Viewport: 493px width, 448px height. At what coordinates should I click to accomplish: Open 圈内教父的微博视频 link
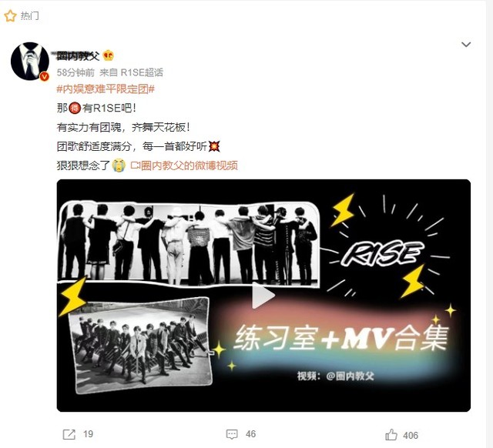coord(184,165)
